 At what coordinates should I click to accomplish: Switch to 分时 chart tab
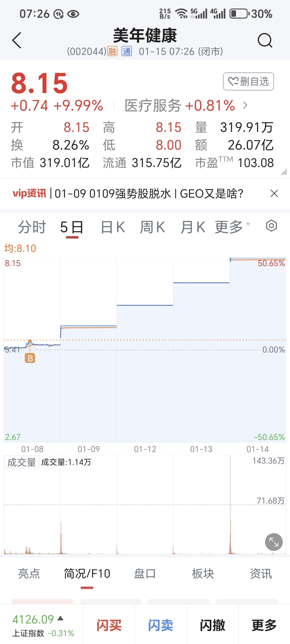pyautogui.click(x=32, y=227)
